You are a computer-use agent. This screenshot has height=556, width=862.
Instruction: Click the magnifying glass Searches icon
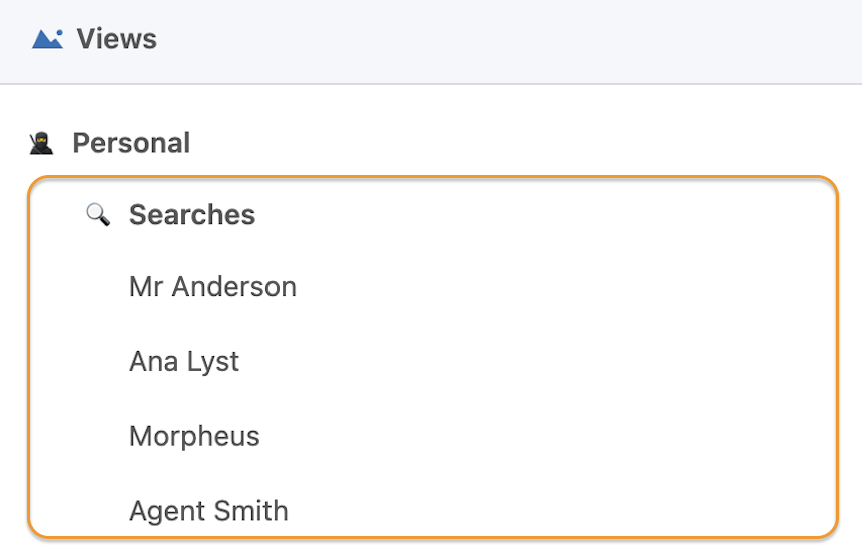(98, 214)
